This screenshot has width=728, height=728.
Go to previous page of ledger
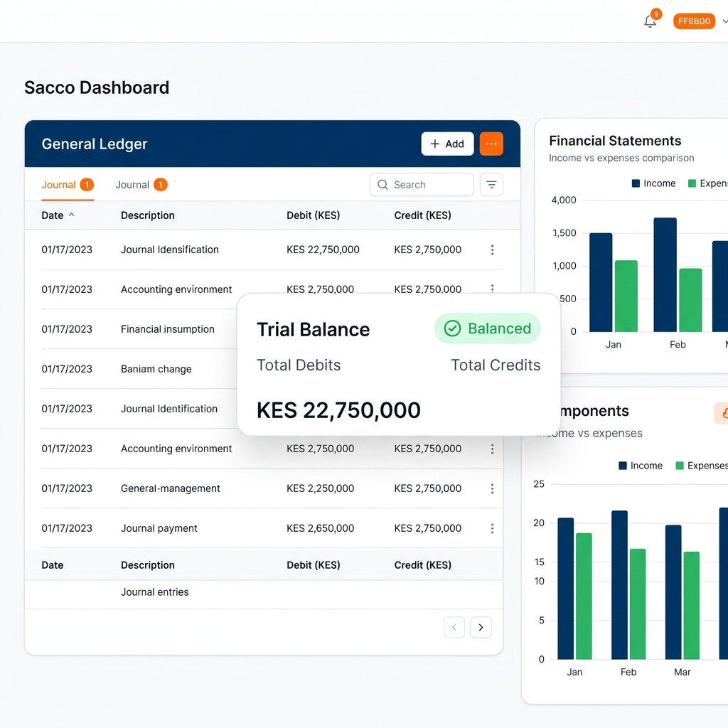tap(454, 627)
